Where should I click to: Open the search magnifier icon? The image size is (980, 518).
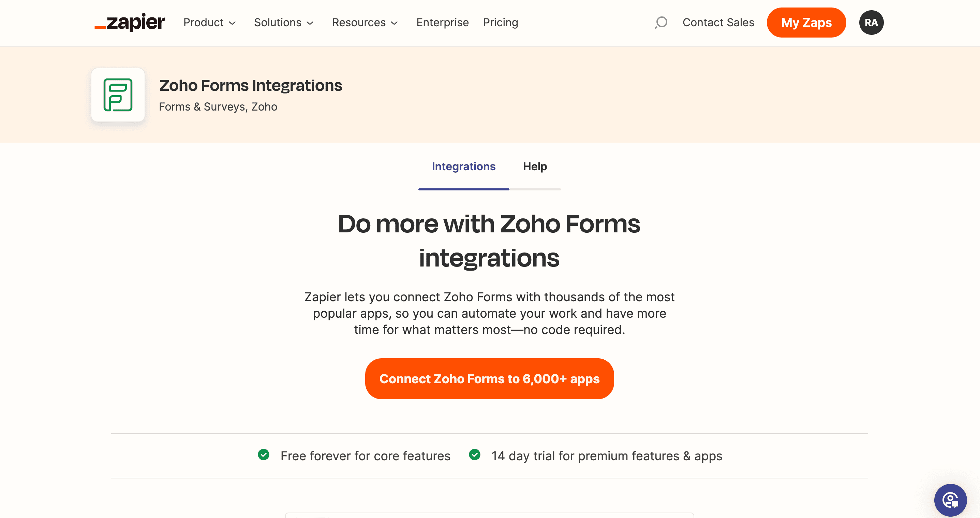pos(661,23)
